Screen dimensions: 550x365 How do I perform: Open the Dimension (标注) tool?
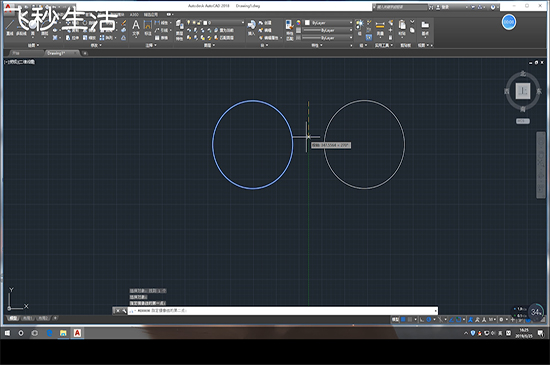point(148,28)
